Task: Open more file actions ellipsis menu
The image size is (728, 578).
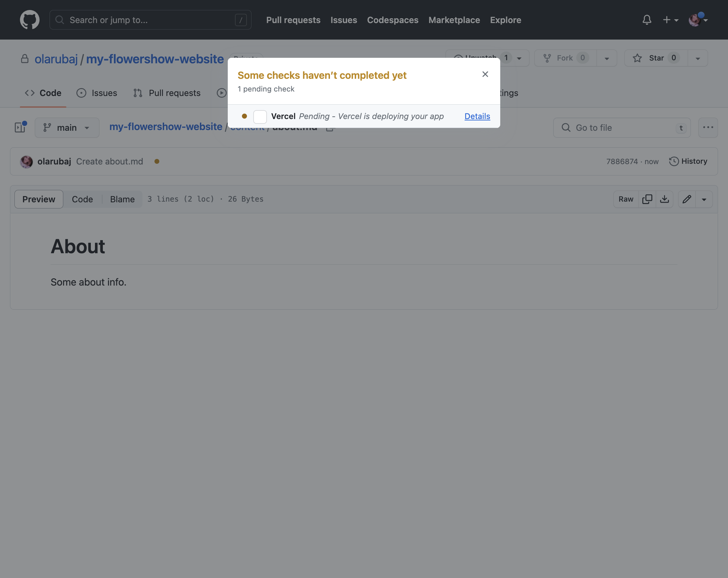Action: click(708, 128)
